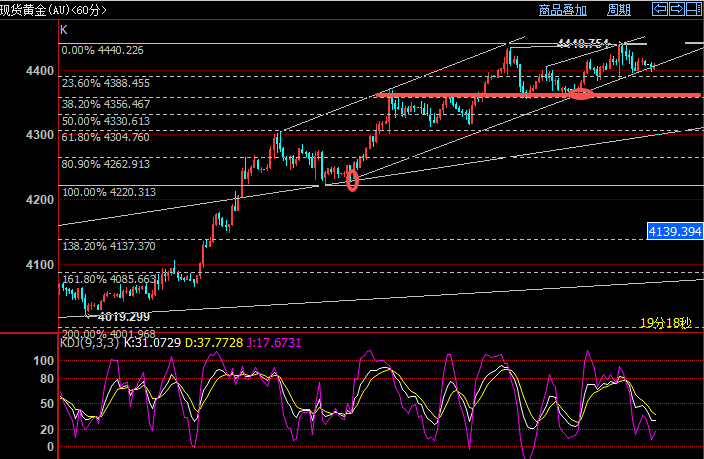Viewport: 704px width, 459px height.
Task: Click the J:17.6731 value
Action: pyautogui.click(x=274, y=343)
